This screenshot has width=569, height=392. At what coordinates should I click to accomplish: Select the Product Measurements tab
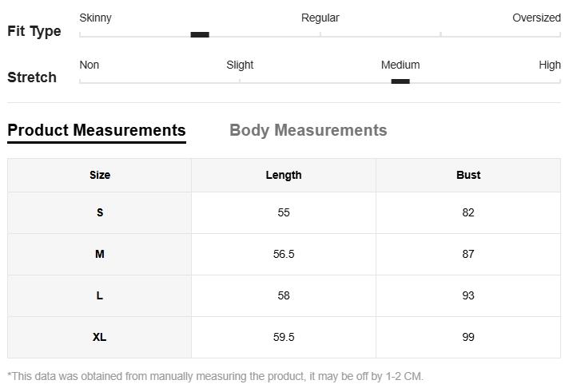(96, 130)
